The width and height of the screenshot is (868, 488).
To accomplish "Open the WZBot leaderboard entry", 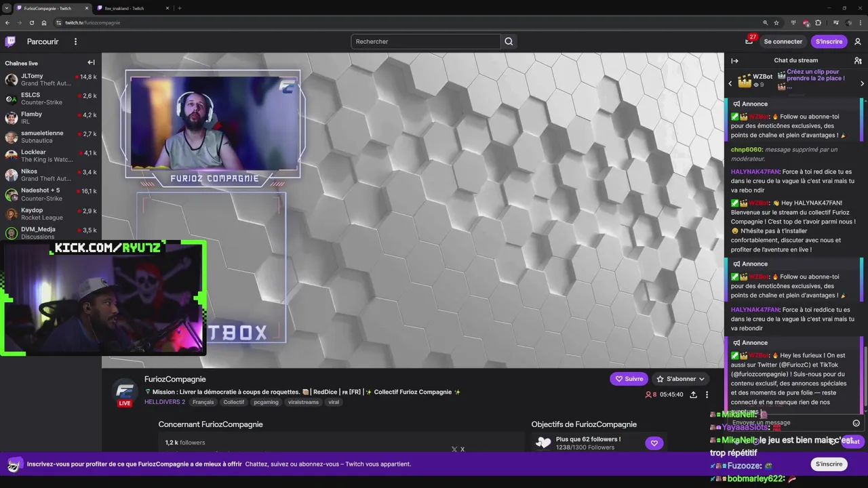I will click(x=755, y=81).
